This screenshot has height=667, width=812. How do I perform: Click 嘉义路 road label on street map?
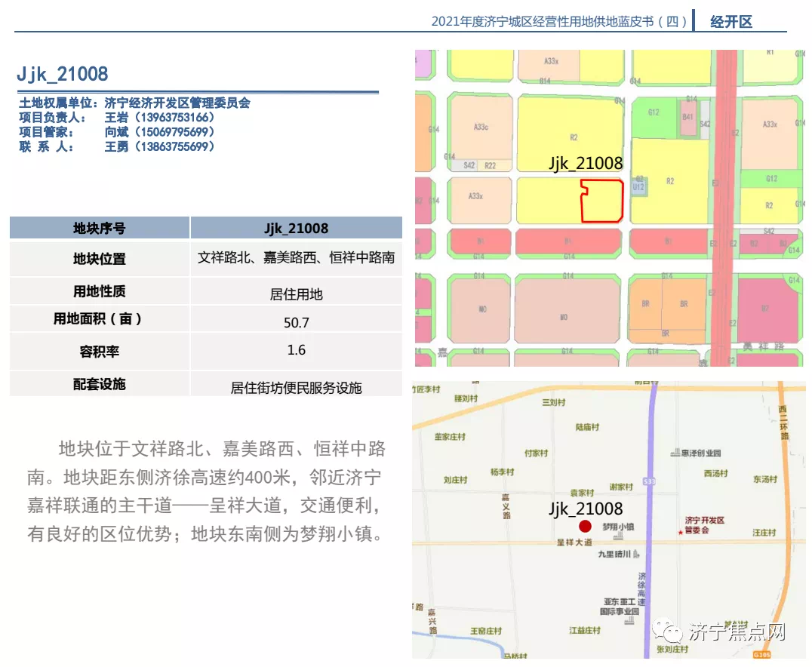tap(506, 506)
